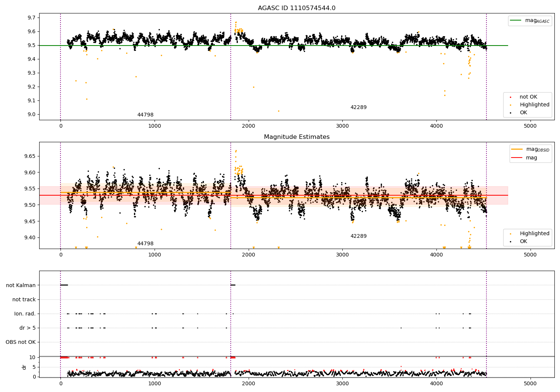This screenshot has width=560, height=392.
Task: Select the mag AGASC legend entry
Action: (x=530, y=21)
